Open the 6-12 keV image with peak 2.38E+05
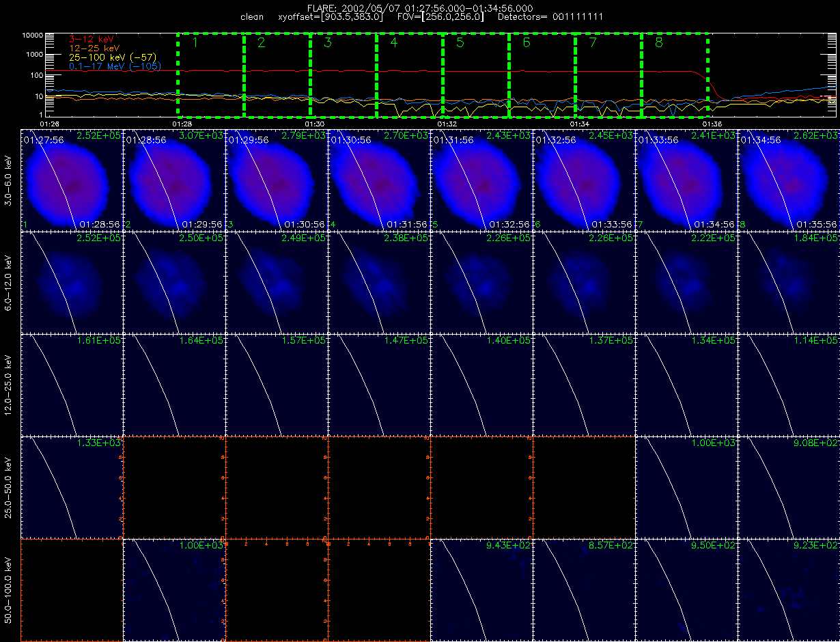This screenshot has height=642, width=840. [x=379, y=282]
